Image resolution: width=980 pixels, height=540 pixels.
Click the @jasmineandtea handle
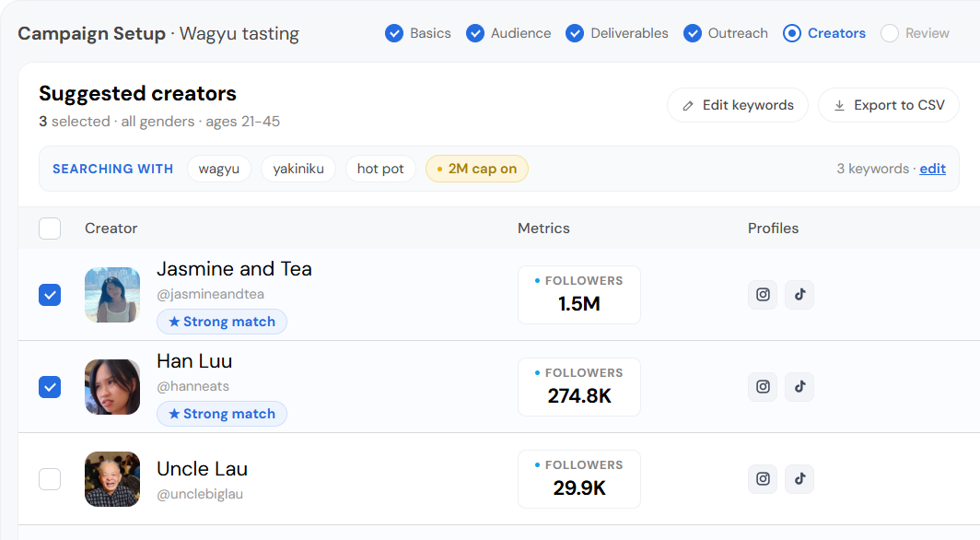[x=211, y=294]
